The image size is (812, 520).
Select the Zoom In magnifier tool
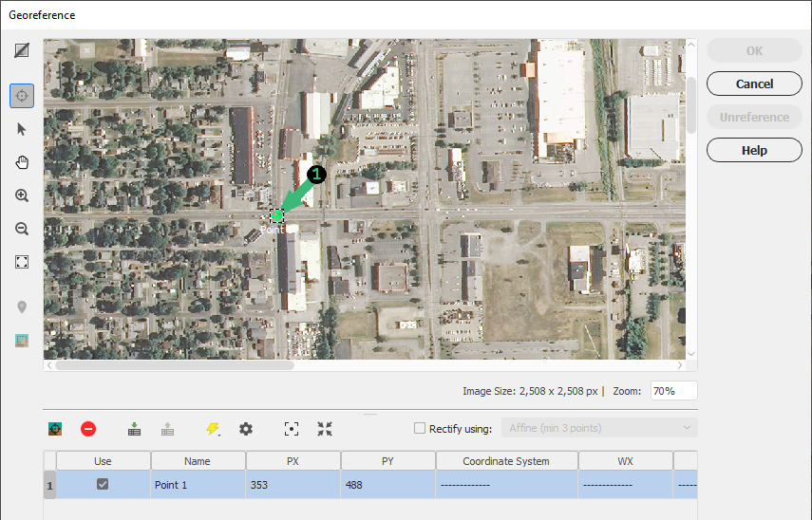click(22, 195)
